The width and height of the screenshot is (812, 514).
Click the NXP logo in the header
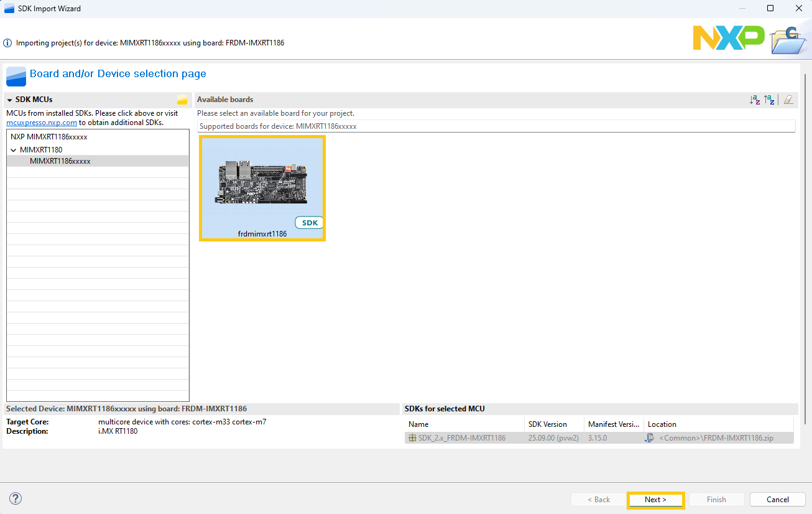(x=728, y=39)
